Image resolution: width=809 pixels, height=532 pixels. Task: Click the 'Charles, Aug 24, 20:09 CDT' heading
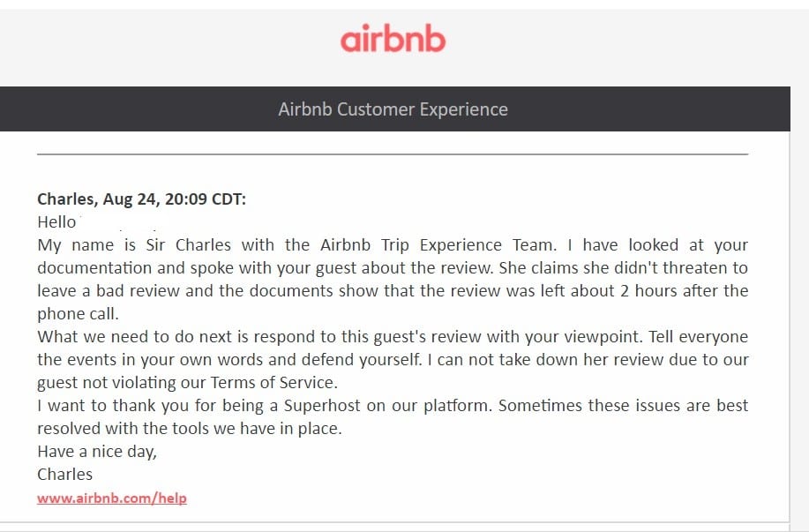(141, 199)
